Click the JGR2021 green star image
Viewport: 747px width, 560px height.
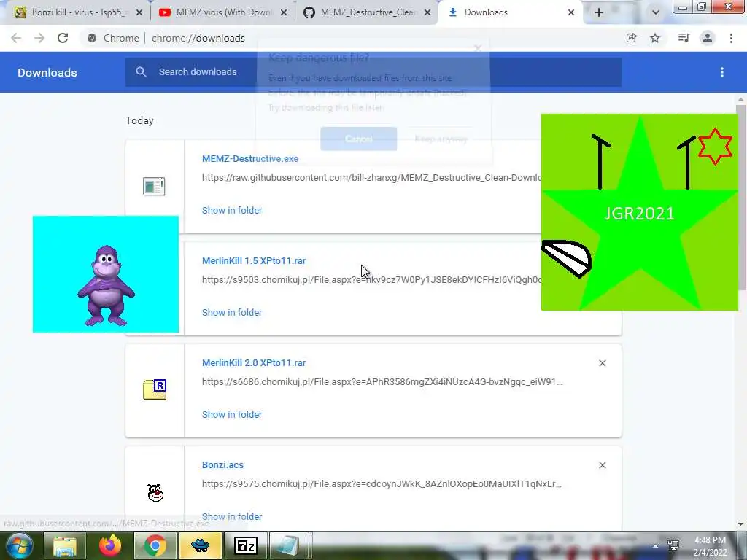(x=639, y=212)
